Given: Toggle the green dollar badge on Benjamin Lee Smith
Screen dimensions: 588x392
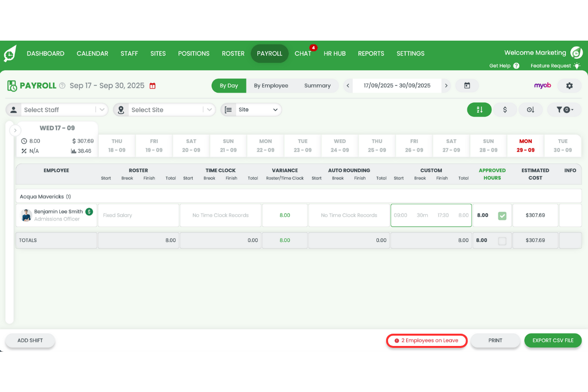Looking at the screenshot, I should (88, 212).
